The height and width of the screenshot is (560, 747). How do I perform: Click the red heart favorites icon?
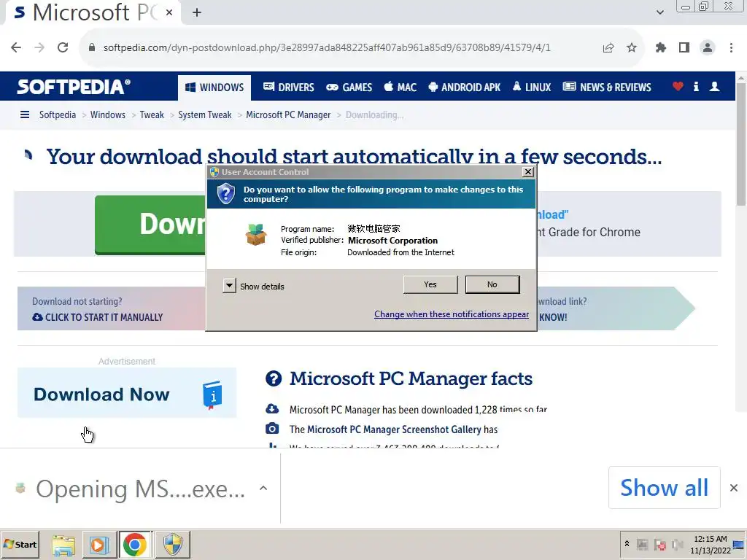678,86
